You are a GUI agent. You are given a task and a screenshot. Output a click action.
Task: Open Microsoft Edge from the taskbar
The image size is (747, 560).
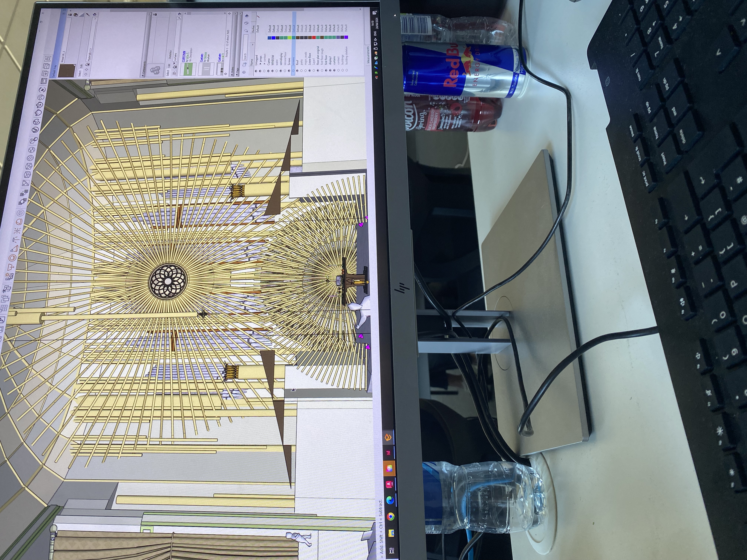pos(390,500)
